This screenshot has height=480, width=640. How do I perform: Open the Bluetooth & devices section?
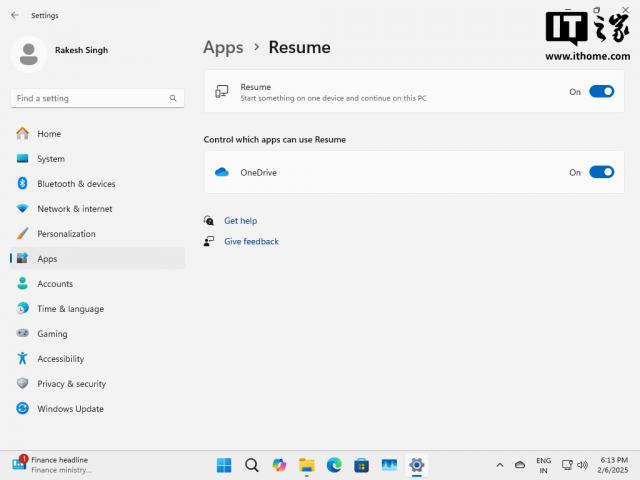tap(76, 184)
